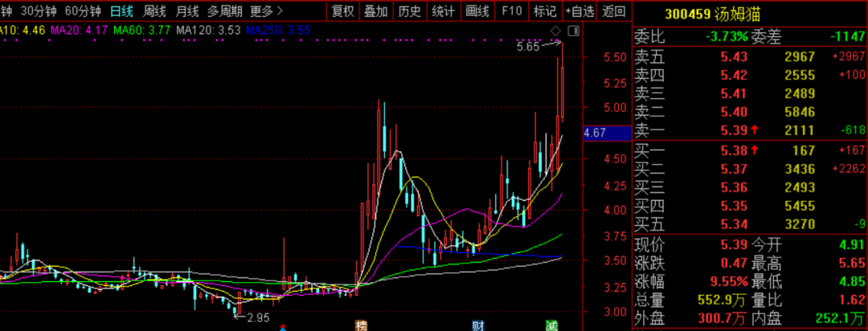The image size is (868, 331).
Task: Open the orange 榜 event marker
Action: 361,325
